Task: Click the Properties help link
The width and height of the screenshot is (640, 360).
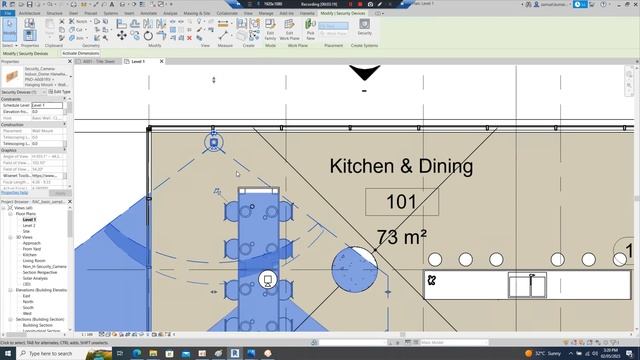Action: (x=14, y=193)
